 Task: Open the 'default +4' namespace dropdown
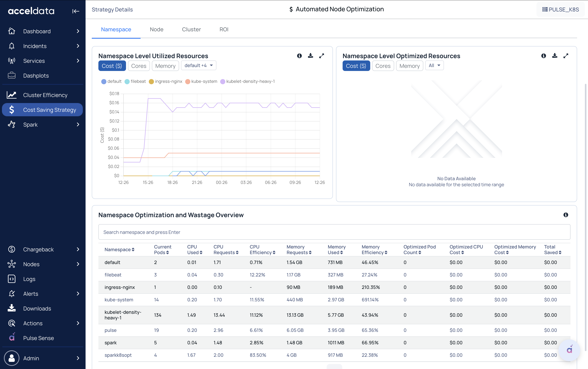[x=199, y=65]
